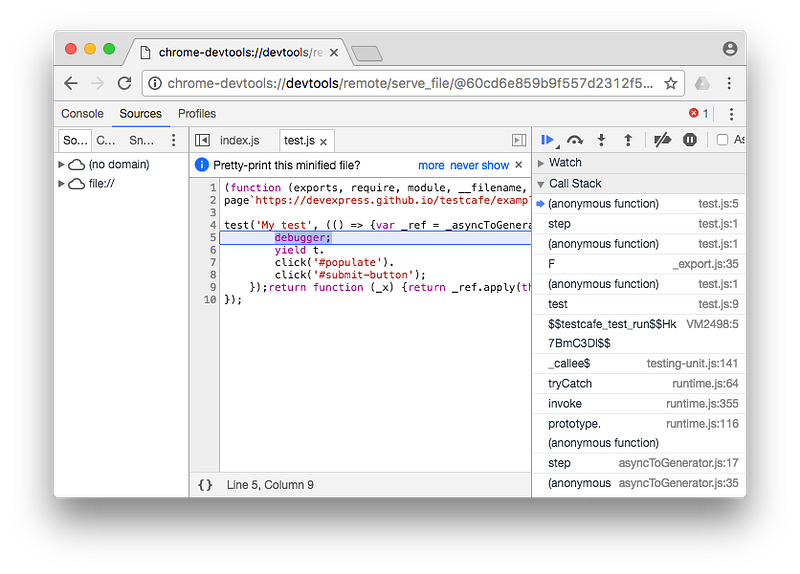Step into the next function call
800x574 pixels.
point(602,140)
